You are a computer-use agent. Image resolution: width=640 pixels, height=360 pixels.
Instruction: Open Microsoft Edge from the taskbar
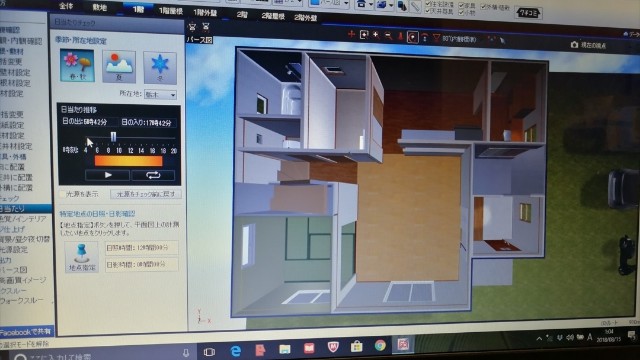pyautogui.click(x=236, y=351)
